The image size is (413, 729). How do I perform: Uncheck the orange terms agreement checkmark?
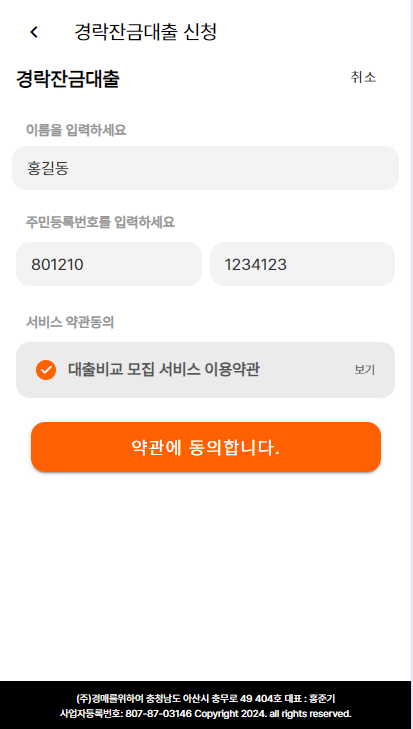point(46,370)
